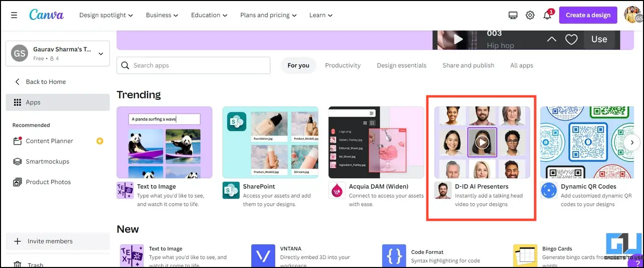Click the plus icon beside Invite members
Screen dimensions: 644x268
(18, 241)
